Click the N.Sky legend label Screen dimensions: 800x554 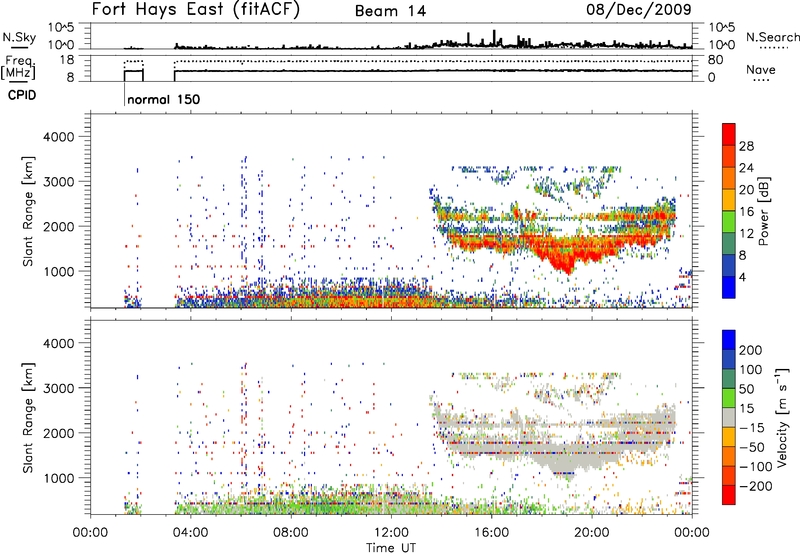19,37
